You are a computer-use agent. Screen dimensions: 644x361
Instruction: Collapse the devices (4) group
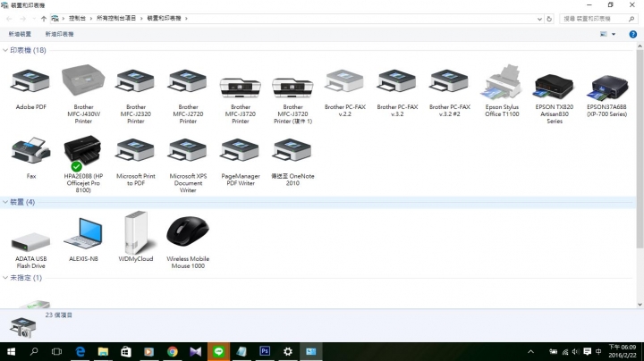pyautogui.click(x=5, y=202)
